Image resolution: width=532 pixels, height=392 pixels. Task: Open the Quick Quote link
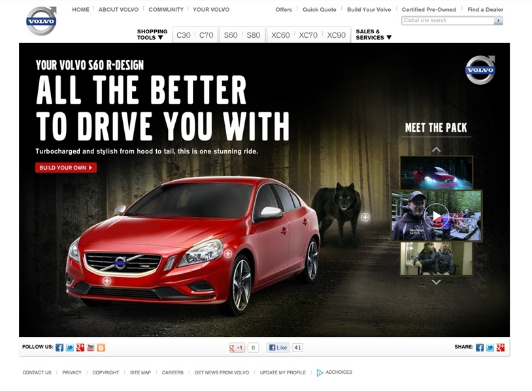320,10
